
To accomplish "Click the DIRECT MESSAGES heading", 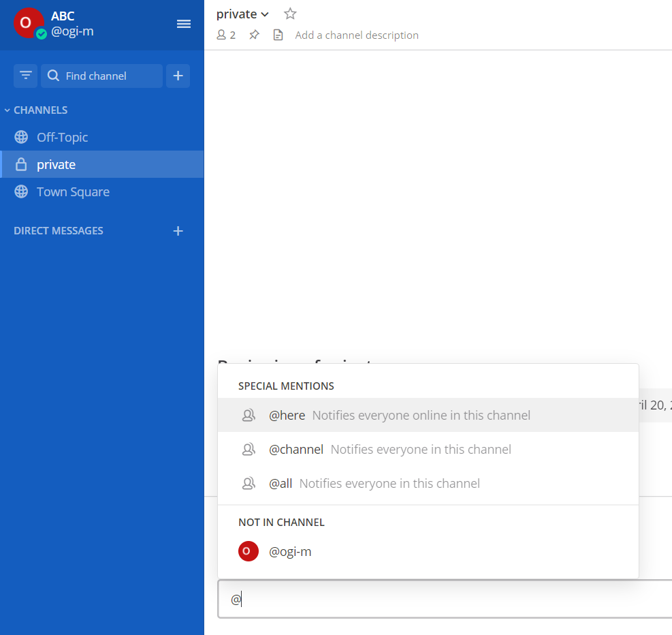I will click(59, 231).
